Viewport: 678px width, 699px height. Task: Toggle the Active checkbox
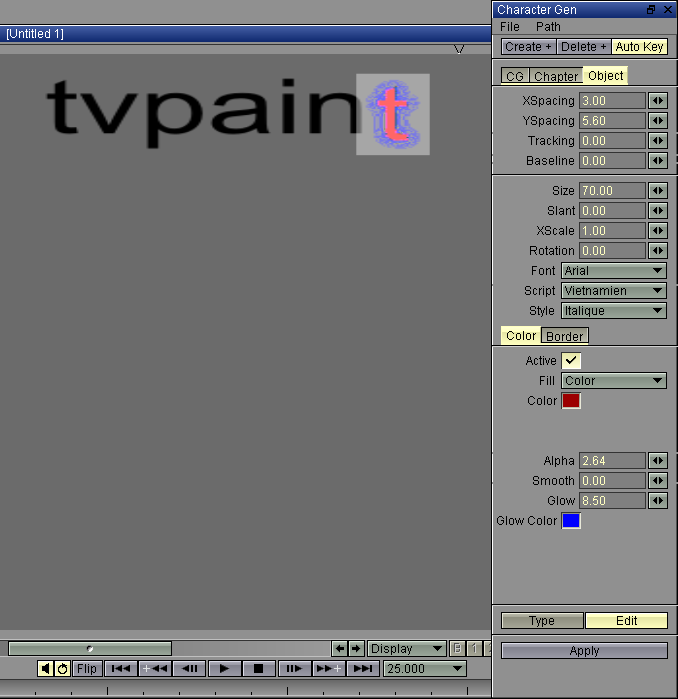(571, 360)
